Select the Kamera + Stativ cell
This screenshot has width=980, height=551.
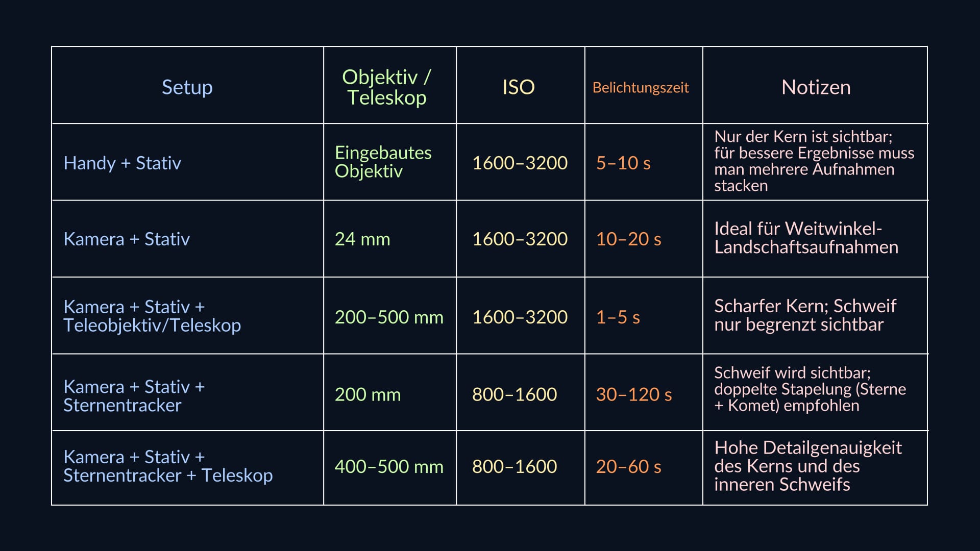pos(127,239)
